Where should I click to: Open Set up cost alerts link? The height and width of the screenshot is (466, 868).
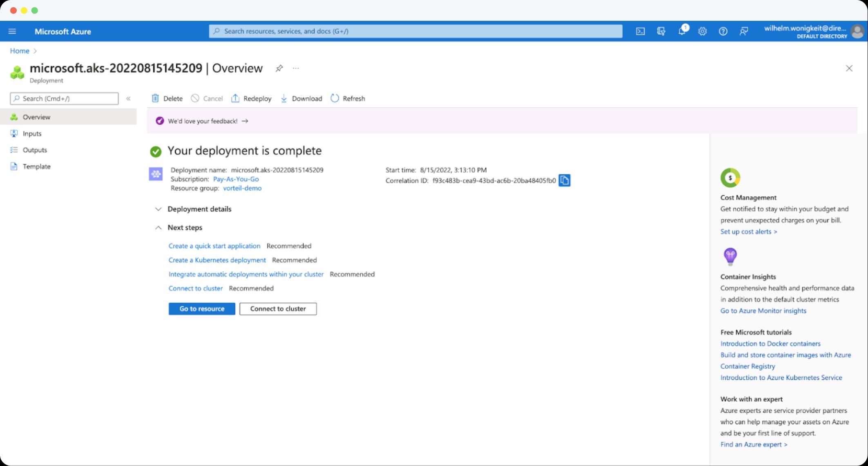pos(749,232)
